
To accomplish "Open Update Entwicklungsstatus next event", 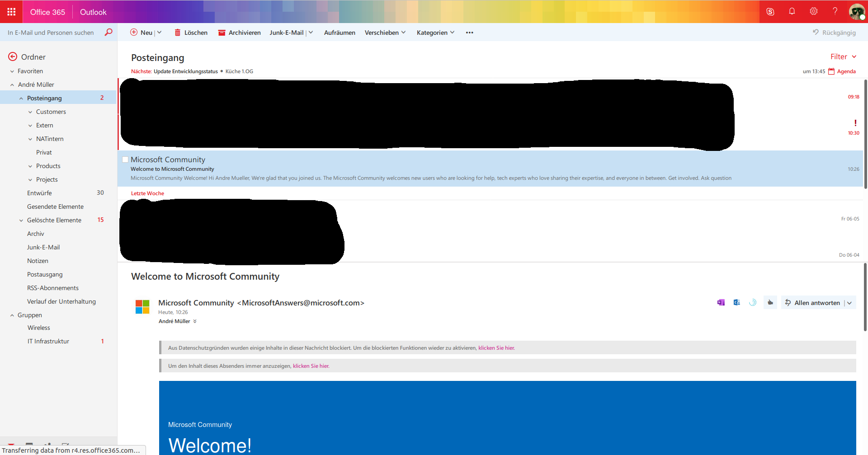I will pyautogui.click(x=186, y=71).
